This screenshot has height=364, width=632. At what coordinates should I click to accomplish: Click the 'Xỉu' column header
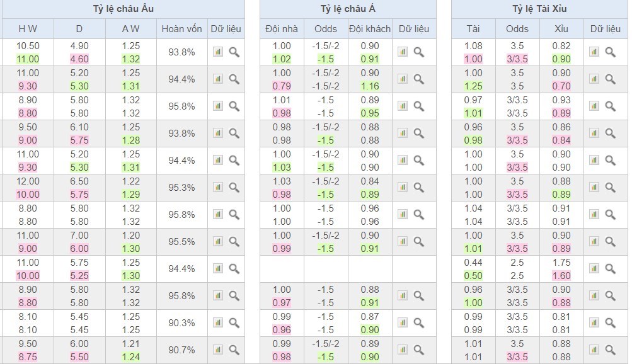[561, 29]
